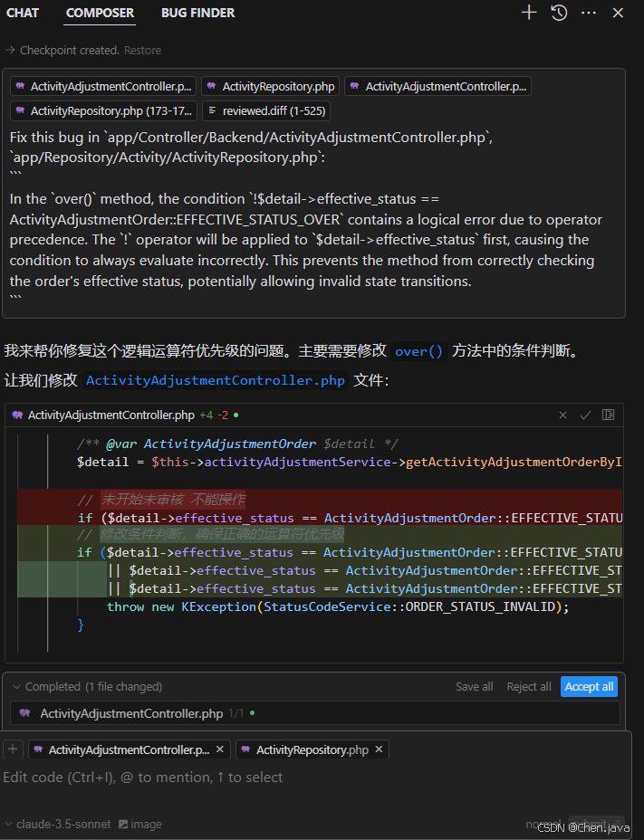Focus the Edit code input field
This screenshot has height=840, width=644.
(x=316, y=778)
